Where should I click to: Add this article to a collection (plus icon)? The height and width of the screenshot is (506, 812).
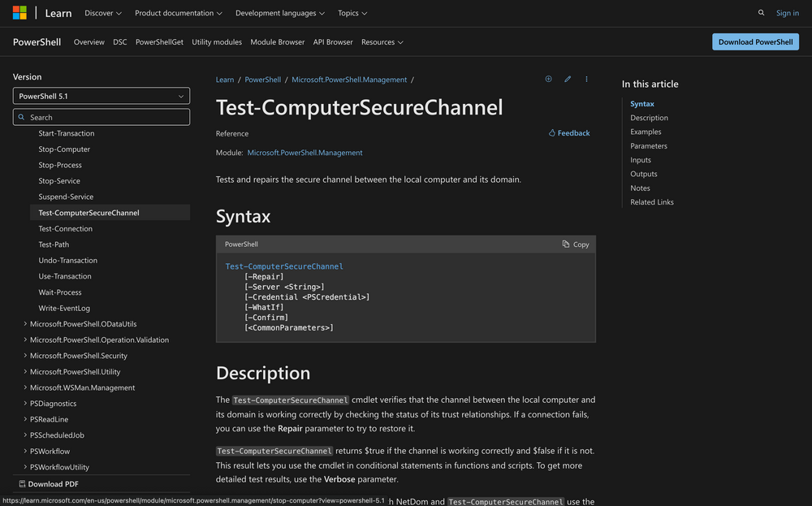pos(548,79)
